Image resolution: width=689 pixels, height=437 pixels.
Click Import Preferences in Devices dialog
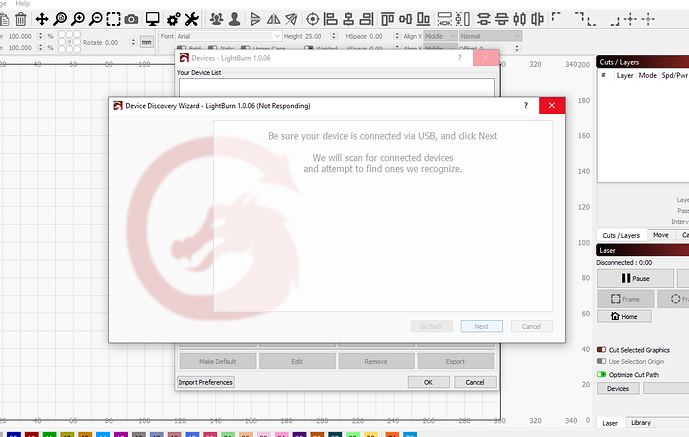[x=206, y=382]
